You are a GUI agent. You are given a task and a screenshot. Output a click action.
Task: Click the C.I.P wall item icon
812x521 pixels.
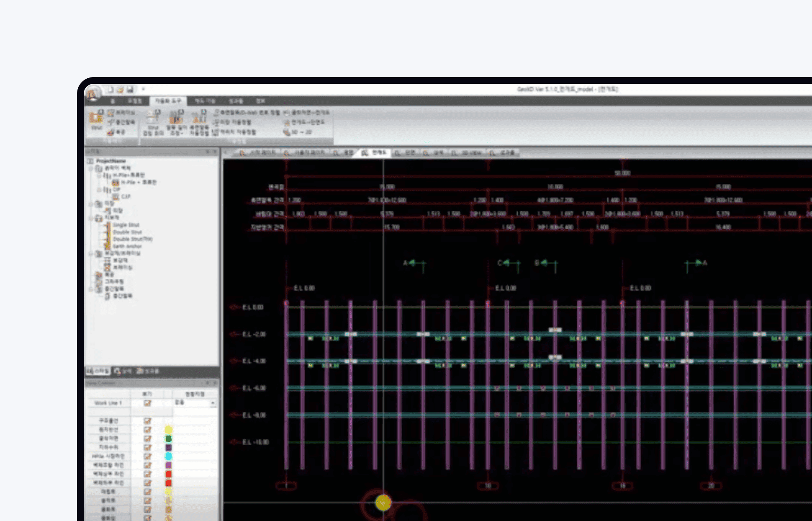pyautogui.click(x=116, y=196)
